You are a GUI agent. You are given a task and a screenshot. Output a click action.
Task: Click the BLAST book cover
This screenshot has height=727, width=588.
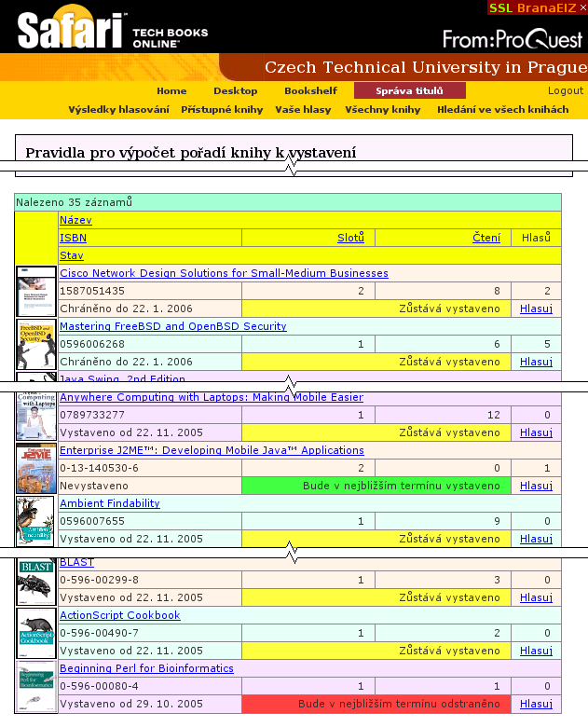pos(36,582)
